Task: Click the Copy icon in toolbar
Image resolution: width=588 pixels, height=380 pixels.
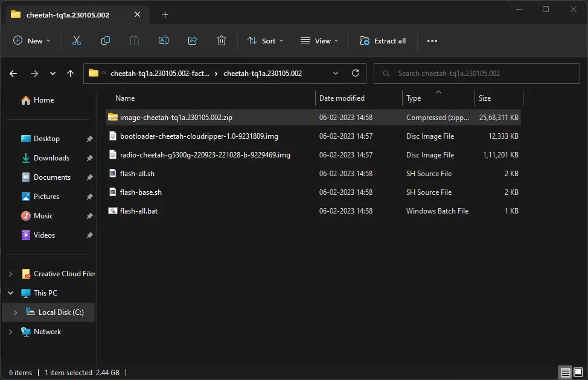Action: pyautogui.click(x=106, y=40)
